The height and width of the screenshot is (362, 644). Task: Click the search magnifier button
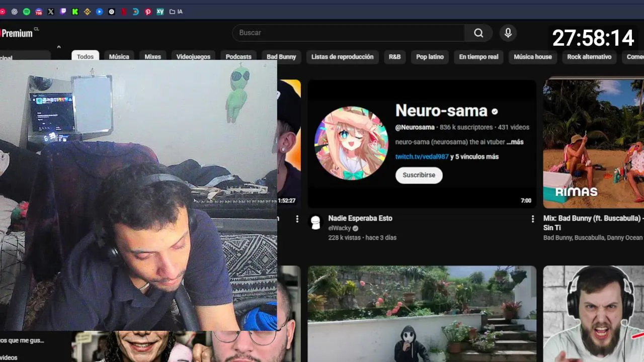pyautogui.click(x=478, y=33)
